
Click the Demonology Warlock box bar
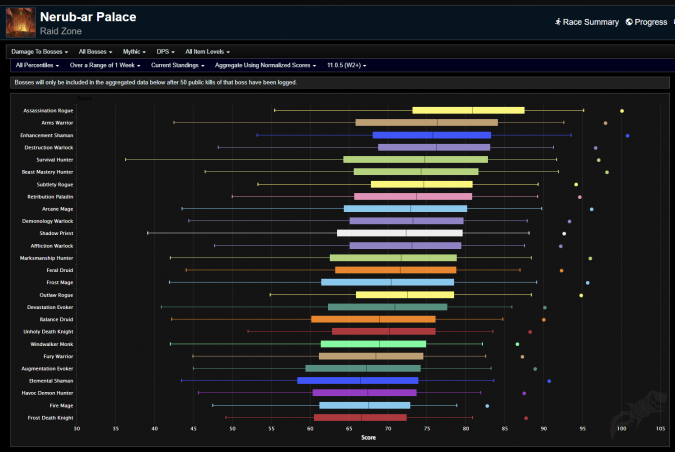pos(406,221)
